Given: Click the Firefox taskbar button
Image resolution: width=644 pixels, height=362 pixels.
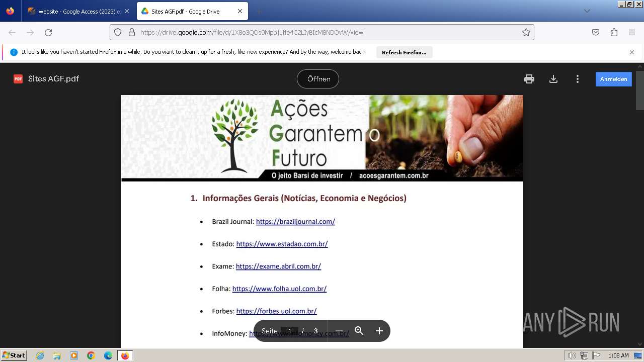Looking at the screenshot, I should pos(125,355).
